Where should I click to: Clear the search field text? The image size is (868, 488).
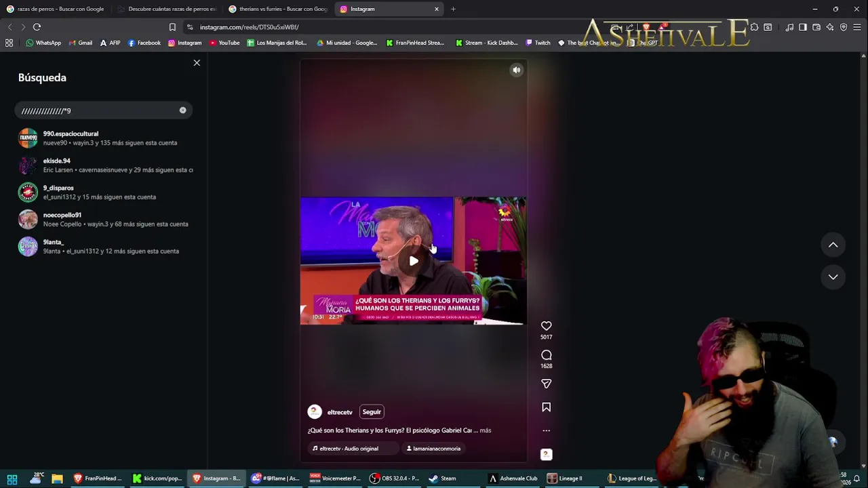click(x=182, y=110)
